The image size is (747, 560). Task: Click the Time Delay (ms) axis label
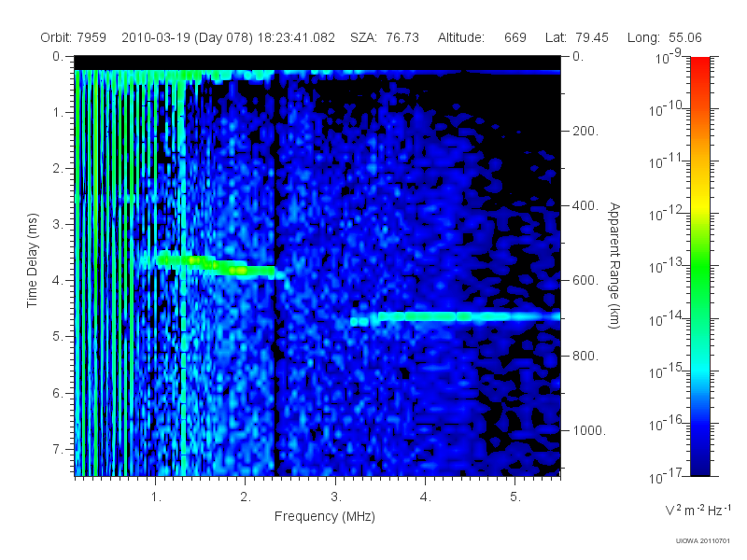32,260
